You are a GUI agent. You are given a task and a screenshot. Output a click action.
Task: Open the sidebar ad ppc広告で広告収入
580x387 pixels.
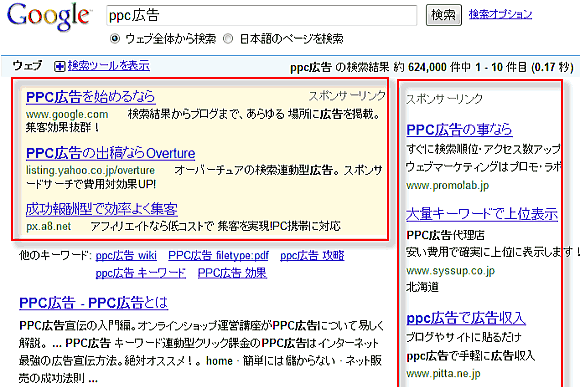466,318
